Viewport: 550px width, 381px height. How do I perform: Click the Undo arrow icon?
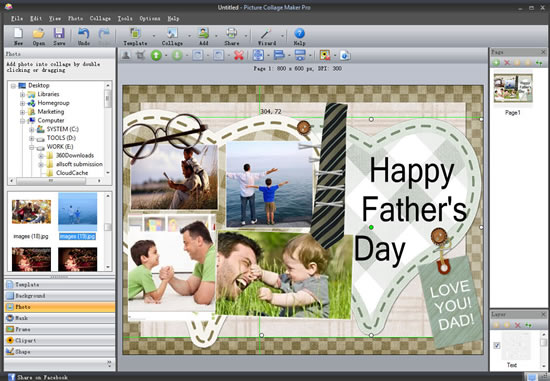[83, 34]
